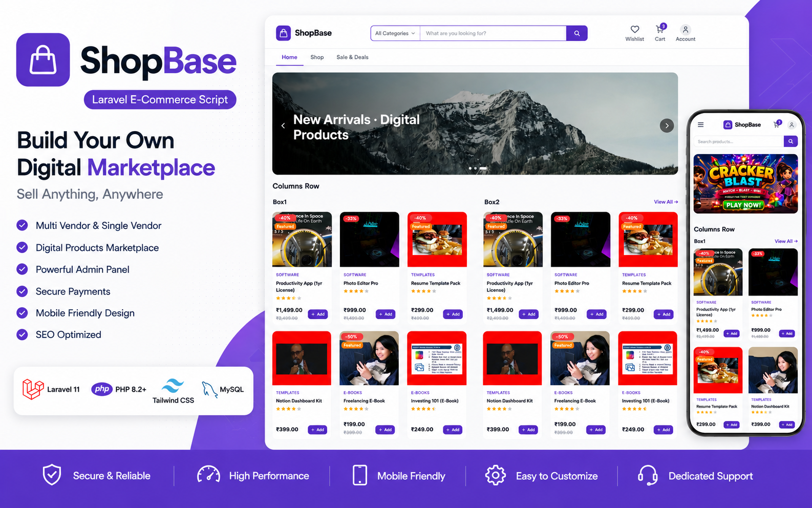Advance hero banner with the right arrow
Screen dimensions: 812x508
667,125
